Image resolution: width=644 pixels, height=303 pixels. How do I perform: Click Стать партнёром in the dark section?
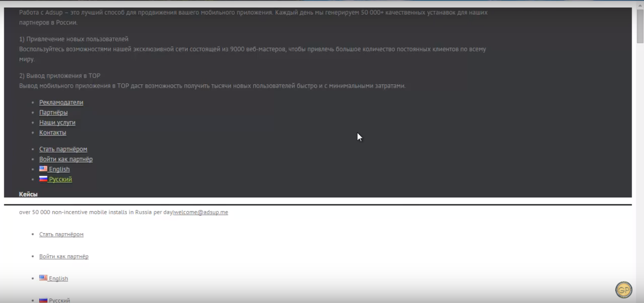(63, 149)
